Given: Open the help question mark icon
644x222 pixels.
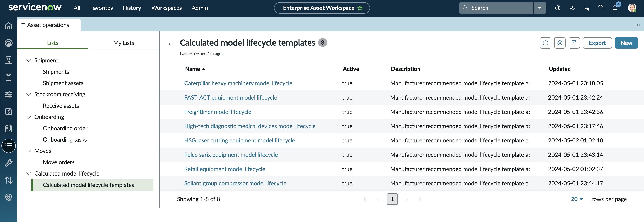Looking at the screenshot, I should 601,8.
